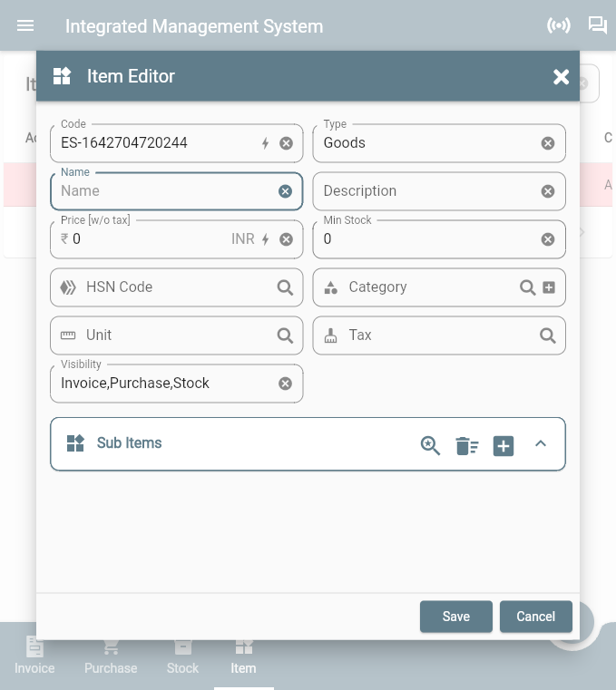Open the Type dropdown showing Goods
The width and height of the screenshot is (616, 690).
pos(439,143)
